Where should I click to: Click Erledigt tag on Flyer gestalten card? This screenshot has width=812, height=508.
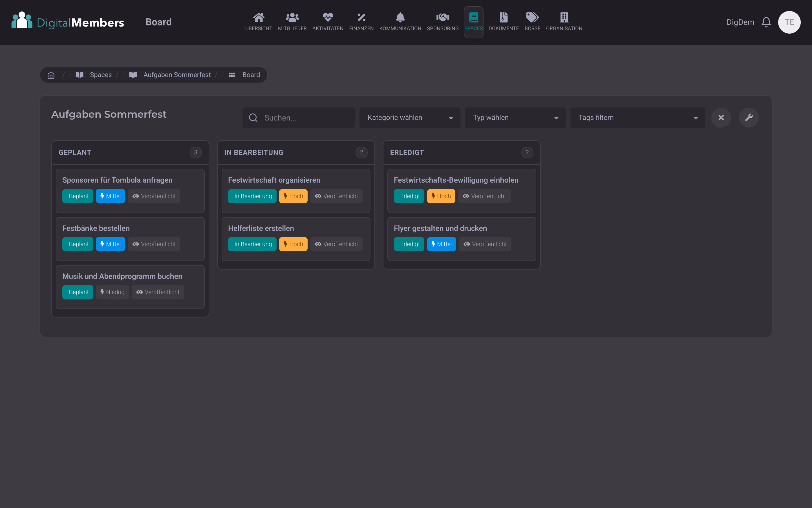[x=409, y=244]
